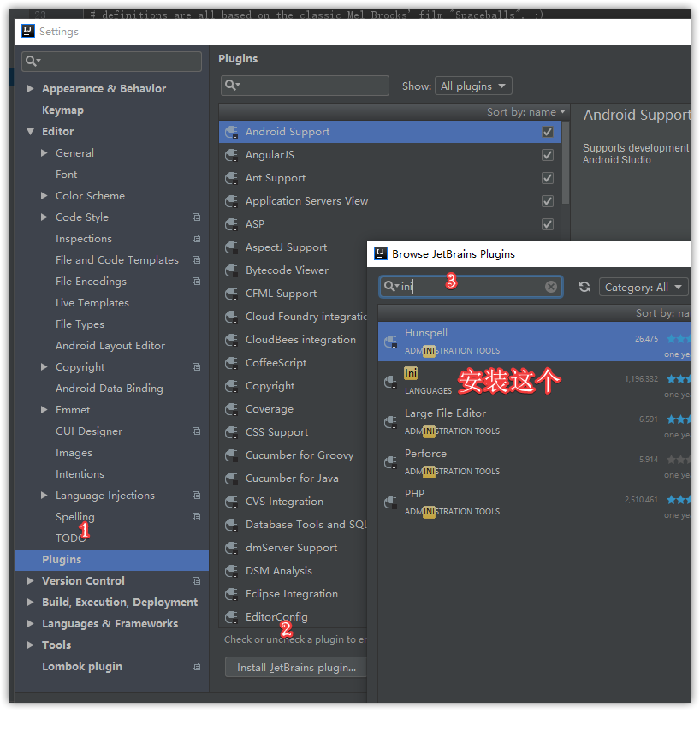Click the Settings search field
Screen dimensions: 700x737
(112, 61)
